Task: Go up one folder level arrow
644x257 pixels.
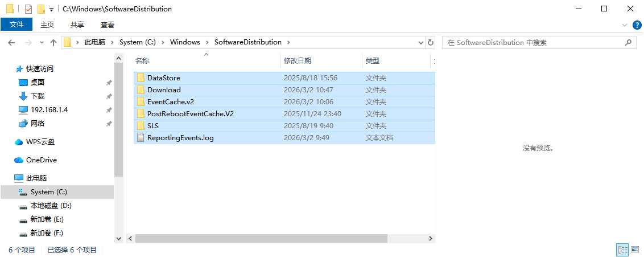Action: click(53, 42)
